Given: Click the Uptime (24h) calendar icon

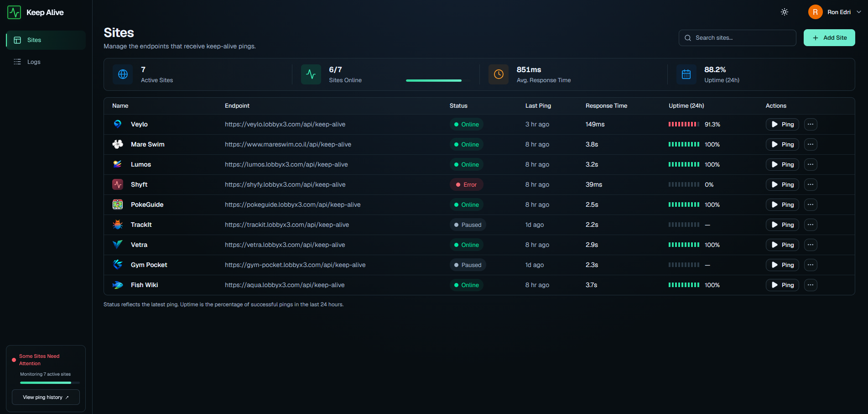Looking at the screenshot, I should point(686,74).
